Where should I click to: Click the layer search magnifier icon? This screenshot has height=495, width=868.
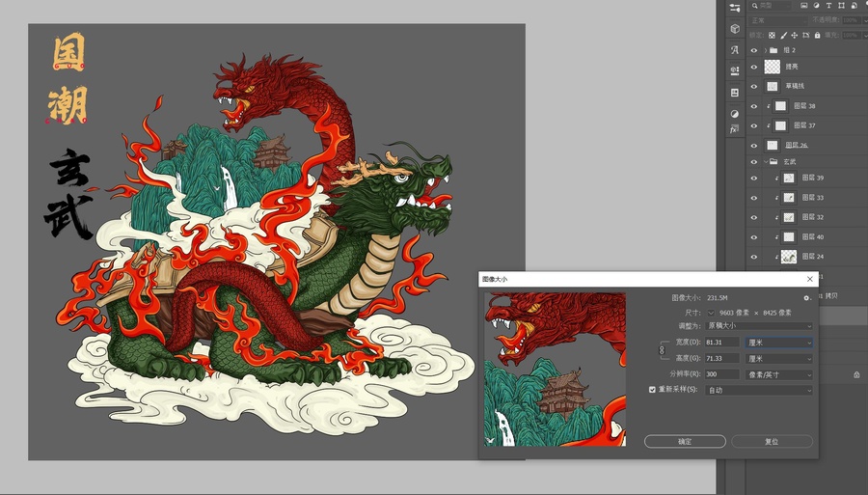(x=754, y=6)
